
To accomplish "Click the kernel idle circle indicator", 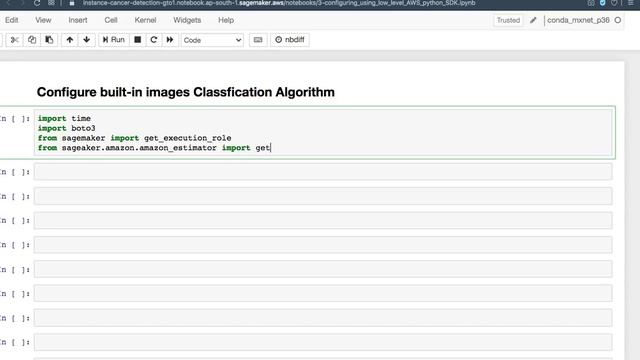I will click(x=618, y=20).
